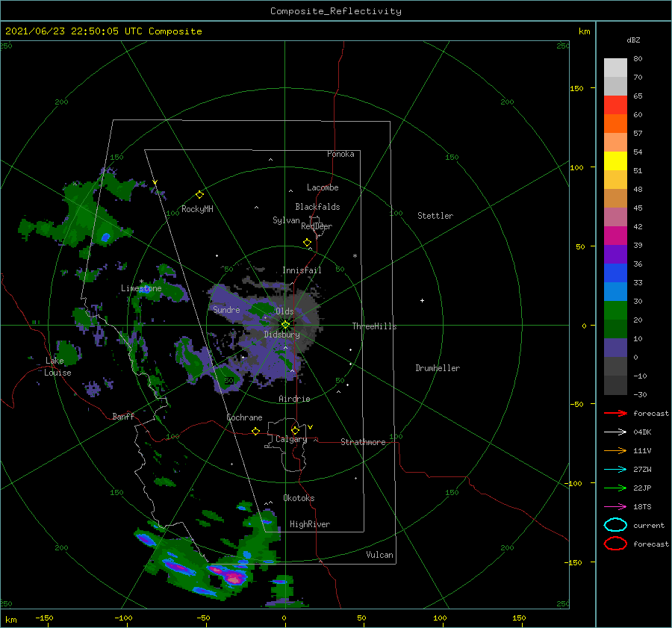Click the Calgary city label
Image resolution: width=672 pixels, height=628 pixels.
(x=291, y=439)
